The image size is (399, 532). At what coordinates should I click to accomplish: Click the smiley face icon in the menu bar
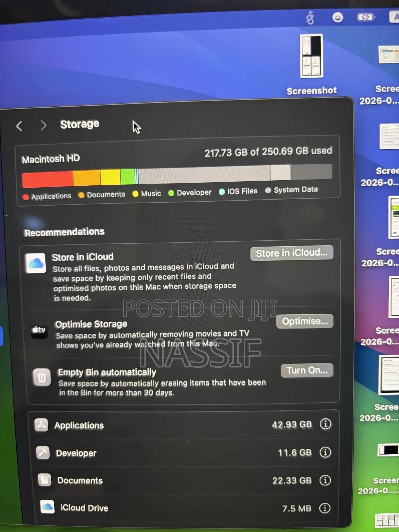[338, 18]
